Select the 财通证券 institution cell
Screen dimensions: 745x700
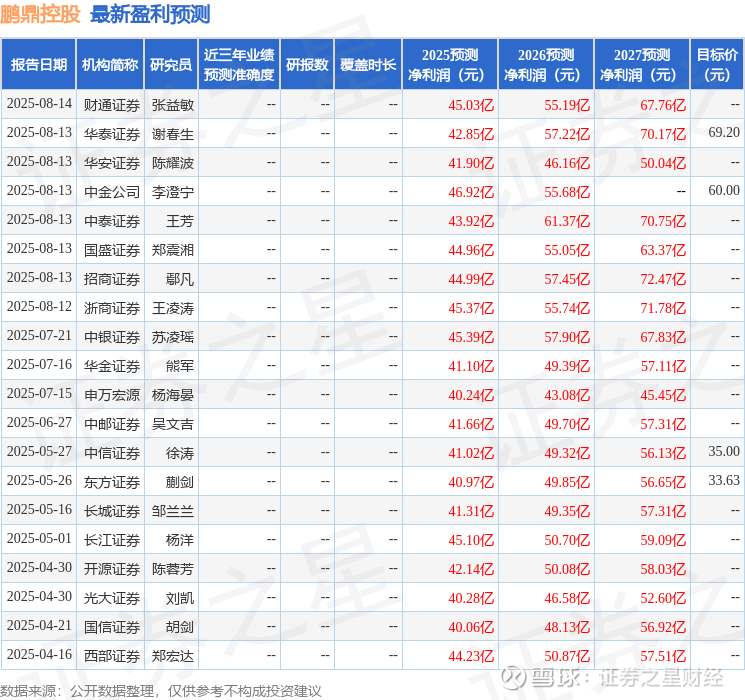pyautogui.click(x=112, y=105)
